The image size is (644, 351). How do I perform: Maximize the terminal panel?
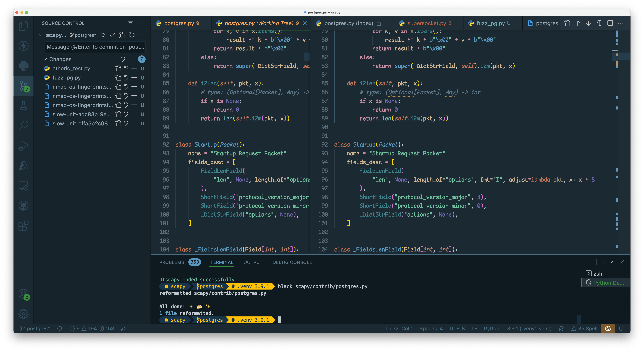(x=613, y=262)
